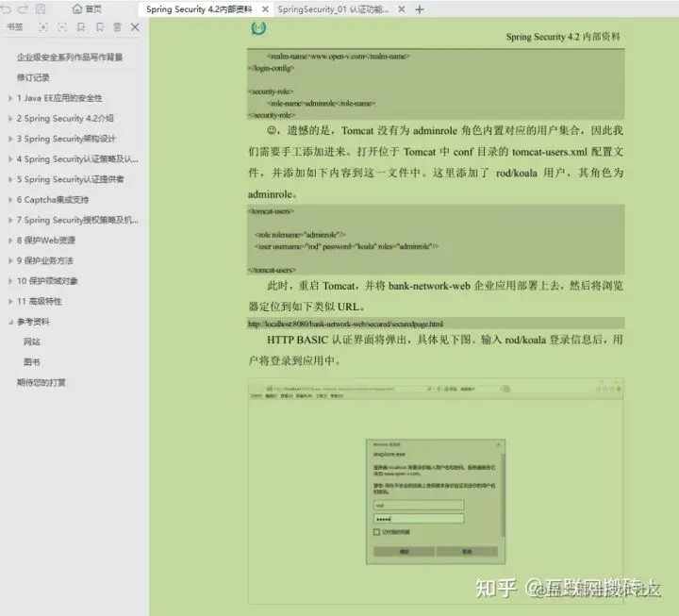Open the 图书 sub-bookmark

pyautogui.click(x=32, y=362)
